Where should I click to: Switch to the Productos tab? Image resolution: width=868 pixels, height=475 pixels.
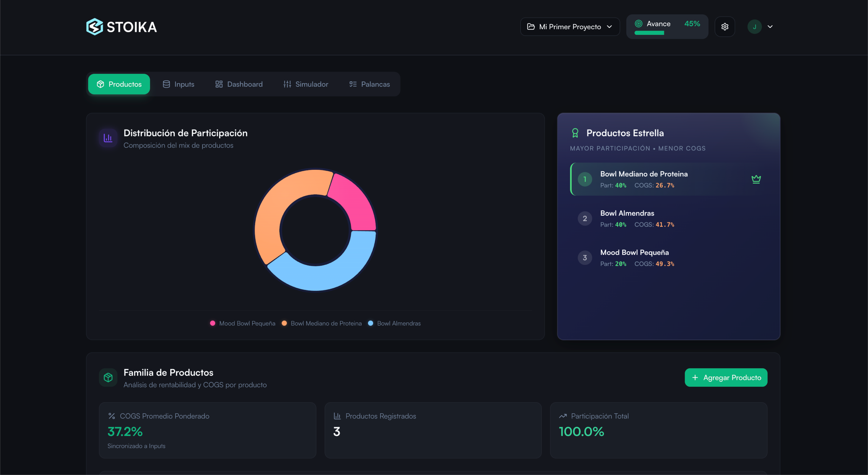coord(119,84)
